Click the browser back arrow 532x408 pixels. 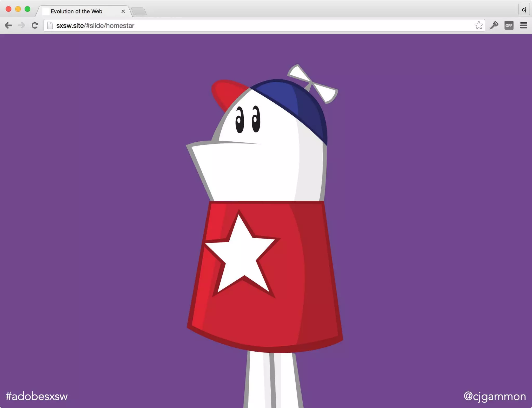[8, 25]
